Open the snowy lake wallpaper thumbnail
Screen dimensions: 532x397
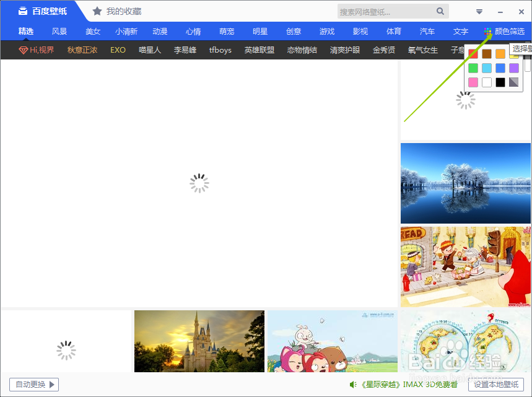[x=466, y=183]
